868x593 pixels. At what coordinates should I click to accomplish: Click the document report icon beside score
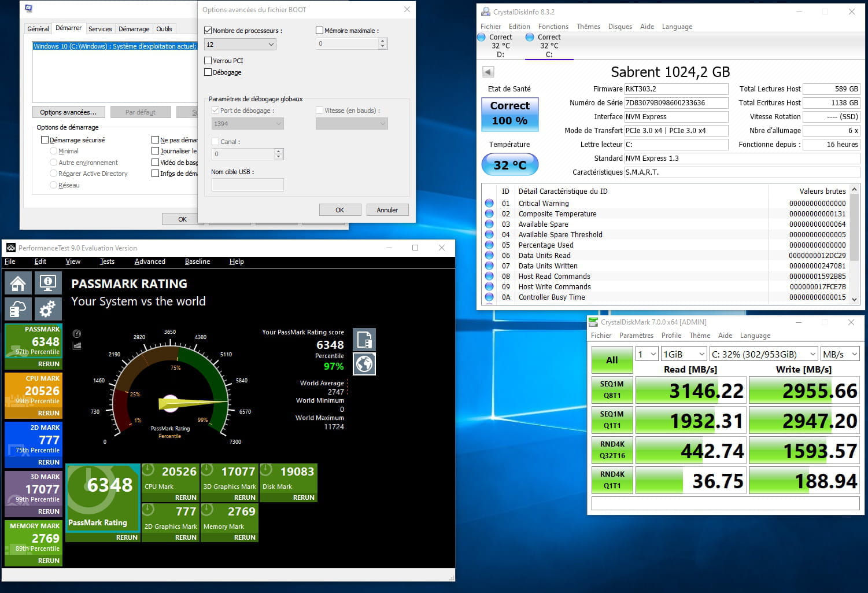[x=364, y=340]
